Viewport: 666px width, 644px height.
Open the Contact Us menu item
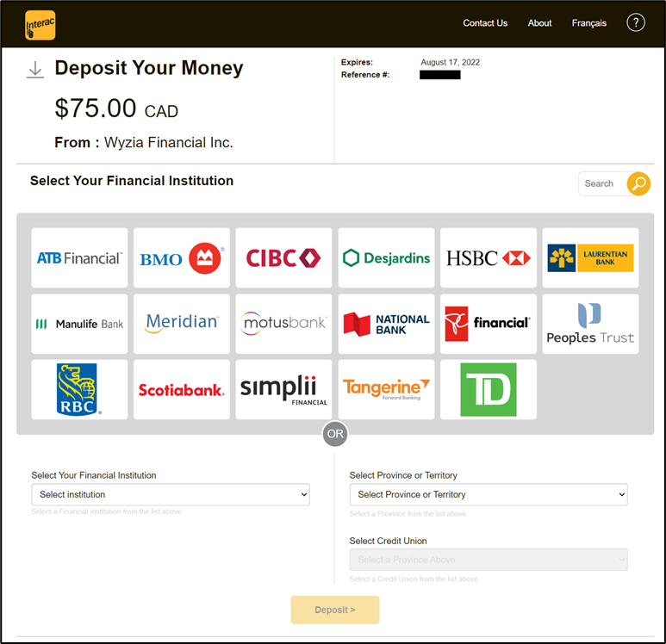[x=485, y=23]
